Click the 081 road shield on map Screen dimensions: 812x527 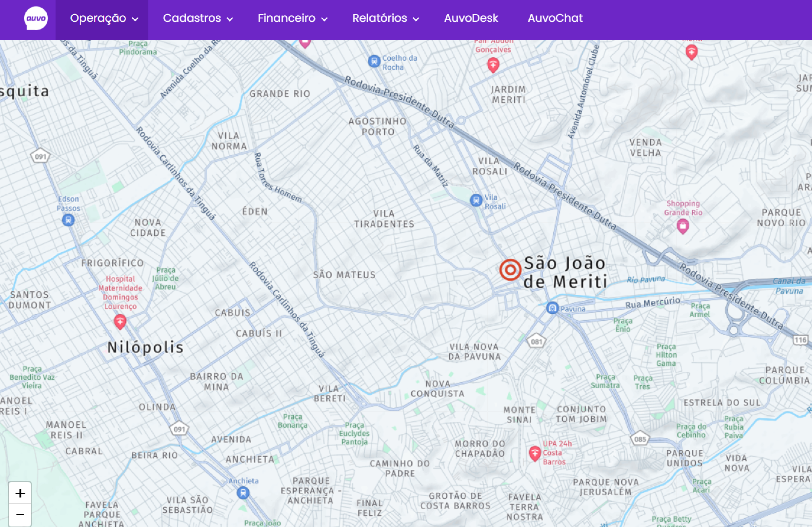coord(536,341)
